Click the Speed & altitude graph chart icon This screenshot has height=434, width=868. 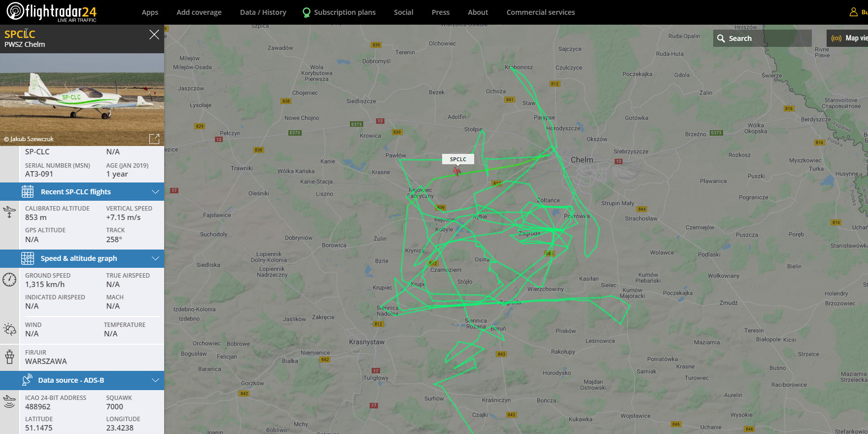pos(28,258)
